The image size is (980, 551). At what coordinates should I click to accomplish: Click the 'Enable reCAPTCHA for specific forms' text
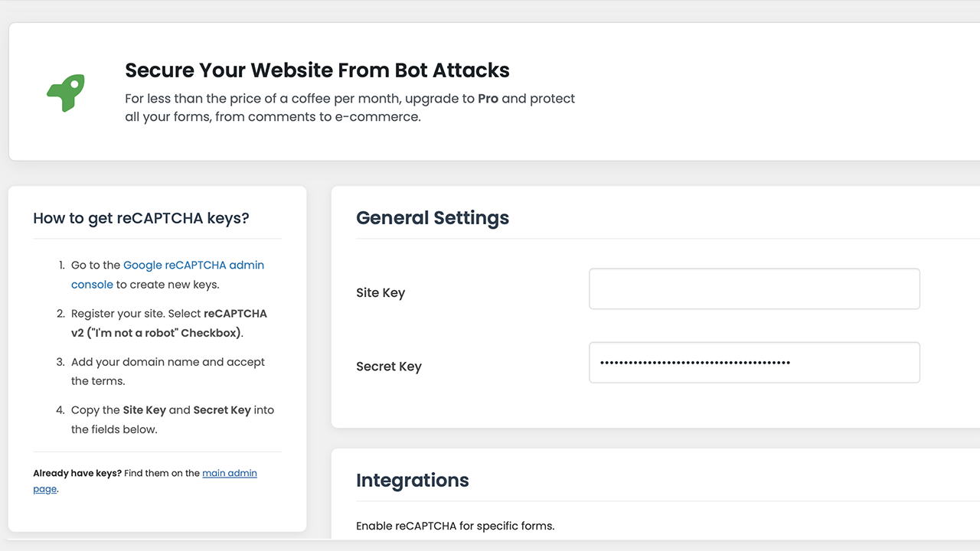[x=456, y=526]
